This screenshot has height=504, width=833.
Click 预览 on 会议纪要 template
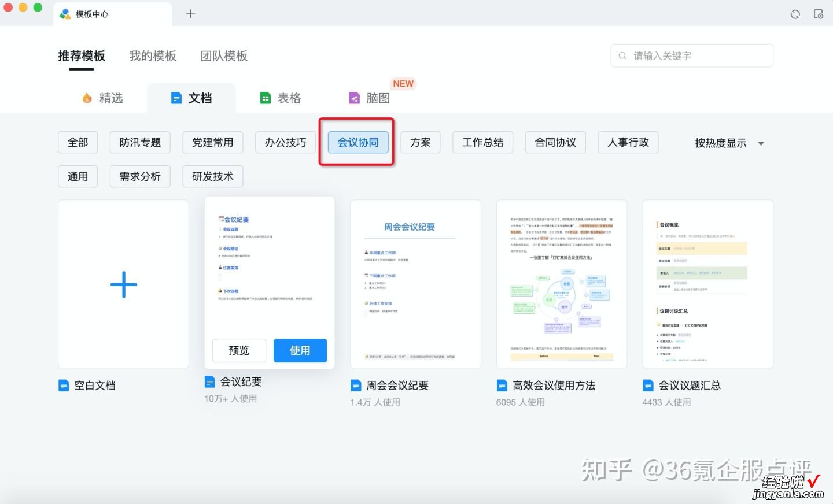[x=239, y=350]
